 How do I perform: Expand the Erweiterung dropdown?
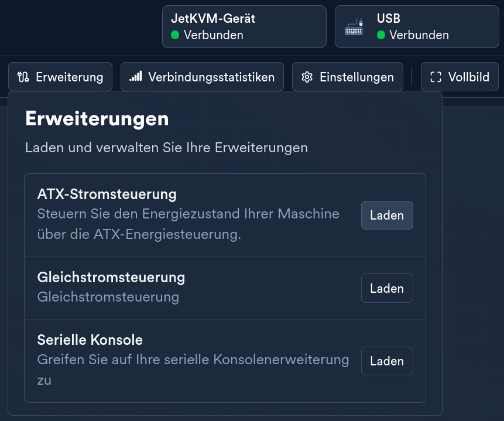pos(60,77)
